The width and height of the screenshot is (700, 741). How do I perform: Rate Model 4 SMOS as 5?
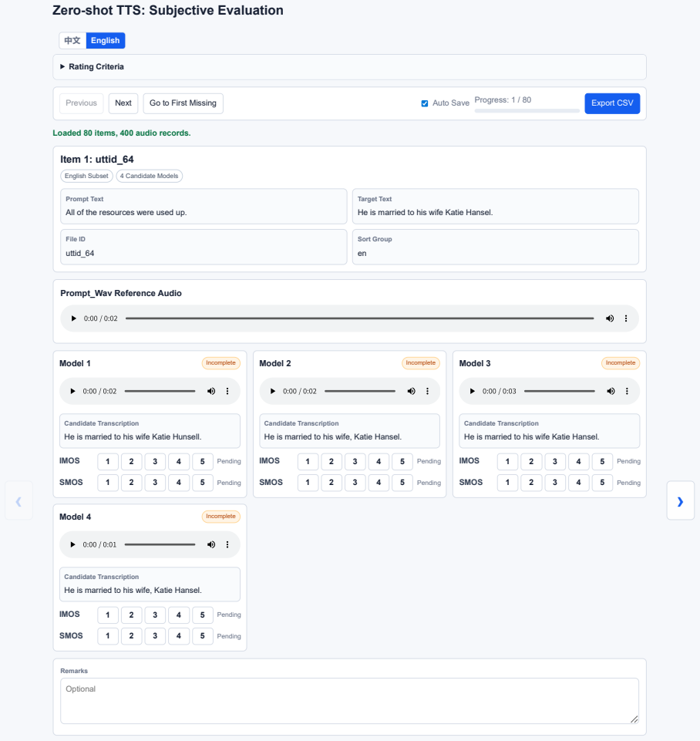pyautogui.click(x=202, y=636)
